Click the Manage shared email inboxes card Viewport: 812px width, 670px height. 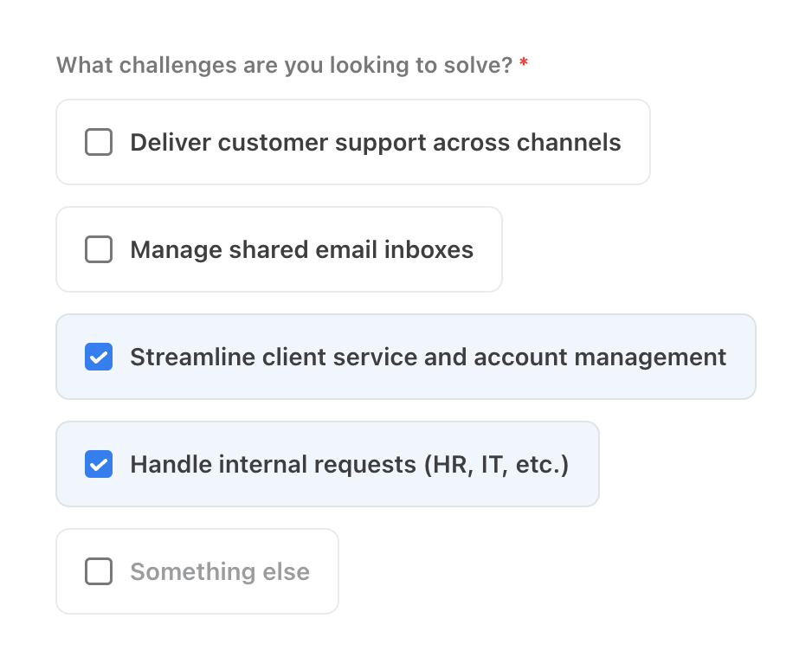(x=279, y=249)
